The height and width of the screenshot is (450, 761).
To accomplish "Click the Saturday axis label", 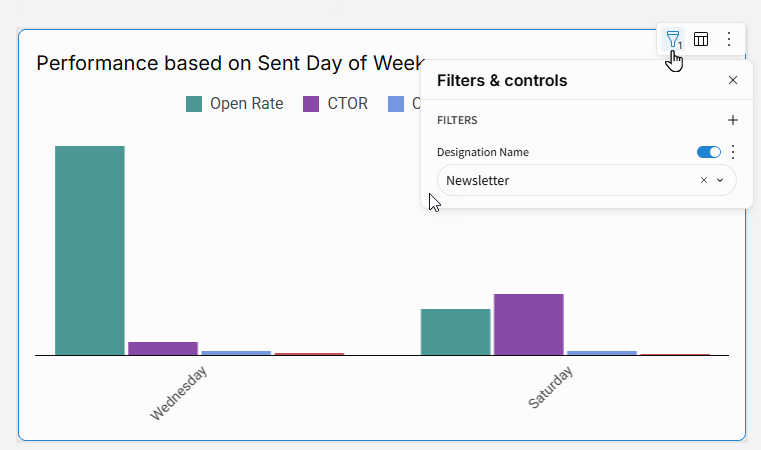I will tap(550, 388).
